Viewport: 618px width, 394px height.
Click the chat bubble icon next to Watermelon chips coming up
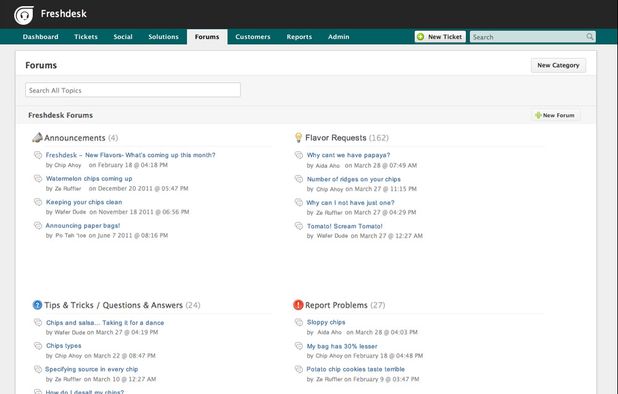click(38, 178)
